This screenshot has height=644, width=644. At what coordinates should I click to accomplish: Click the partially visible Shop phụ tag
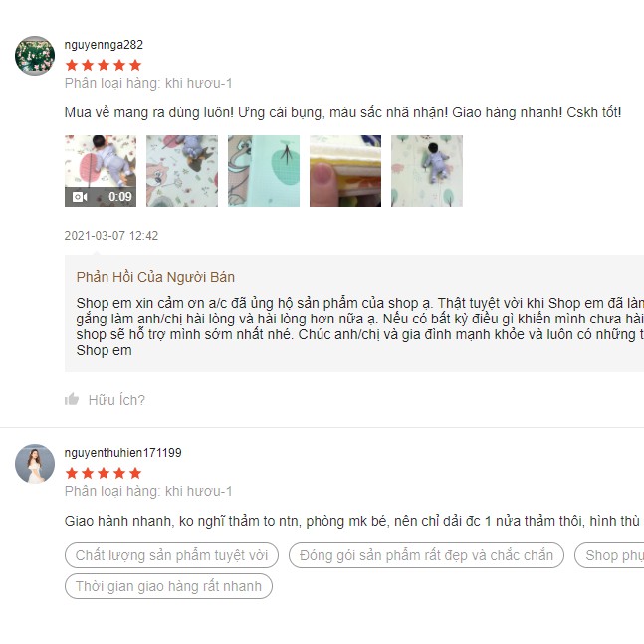[609, 555]
